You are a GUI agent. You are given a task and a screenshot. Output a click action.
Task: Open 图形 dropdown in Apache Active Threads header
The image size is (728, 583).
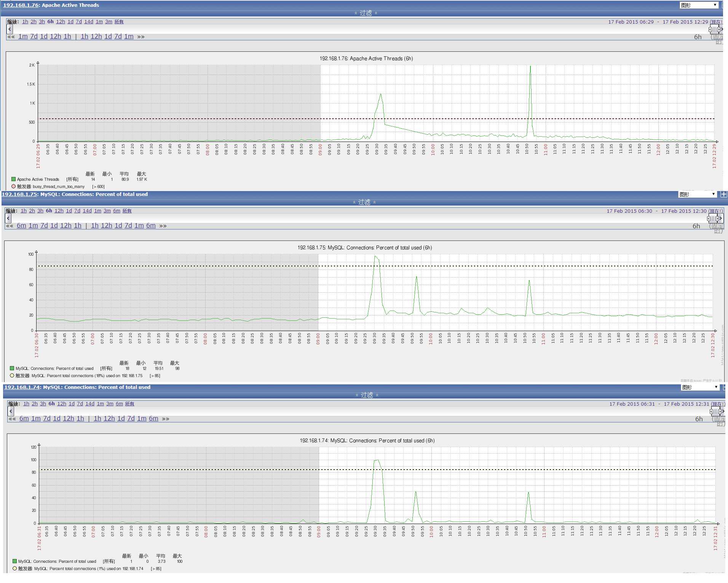[699, 5]
